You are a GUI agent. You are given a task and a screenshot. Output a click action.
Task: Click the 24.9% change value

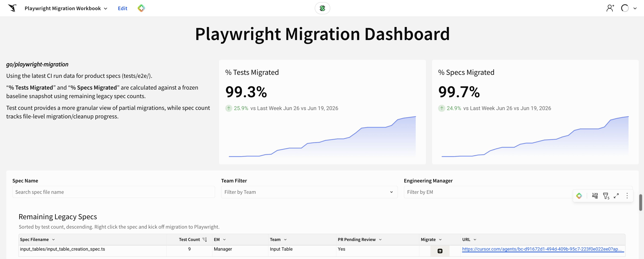tap(454, 108)
